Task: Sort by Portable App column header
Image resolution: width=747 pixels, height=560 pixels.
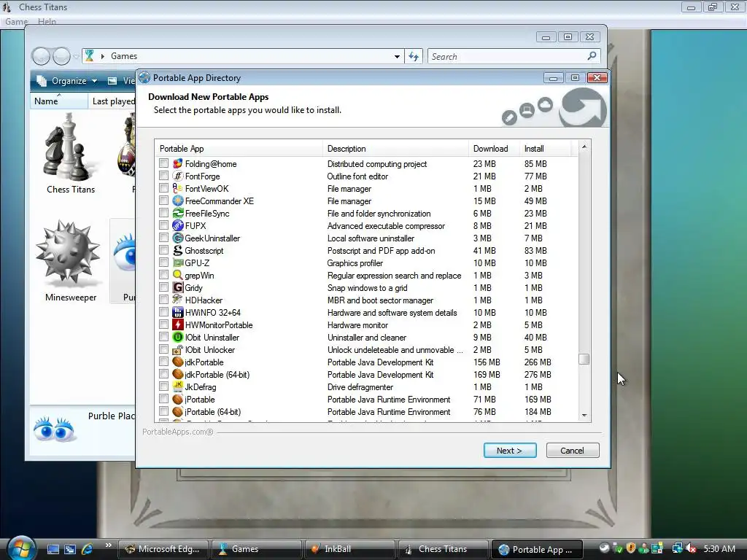Action: tap(239, 149)
